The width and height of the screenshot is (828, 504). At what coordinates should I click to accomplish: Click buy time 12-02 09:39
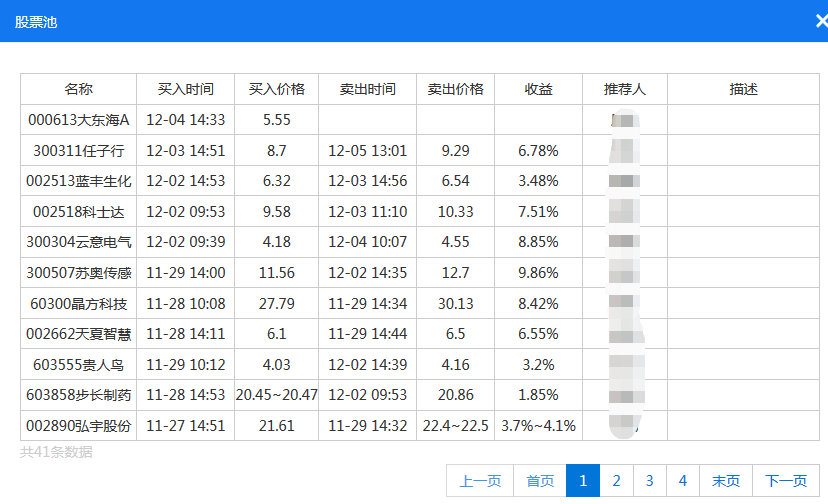pyautogui.click(x=185, y=241)
